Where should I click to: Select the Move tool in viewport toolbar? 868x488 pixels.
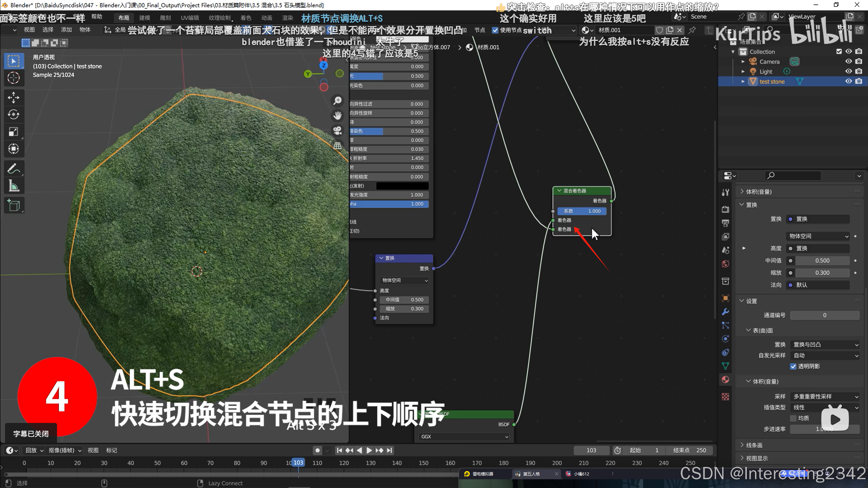point(14,97)
